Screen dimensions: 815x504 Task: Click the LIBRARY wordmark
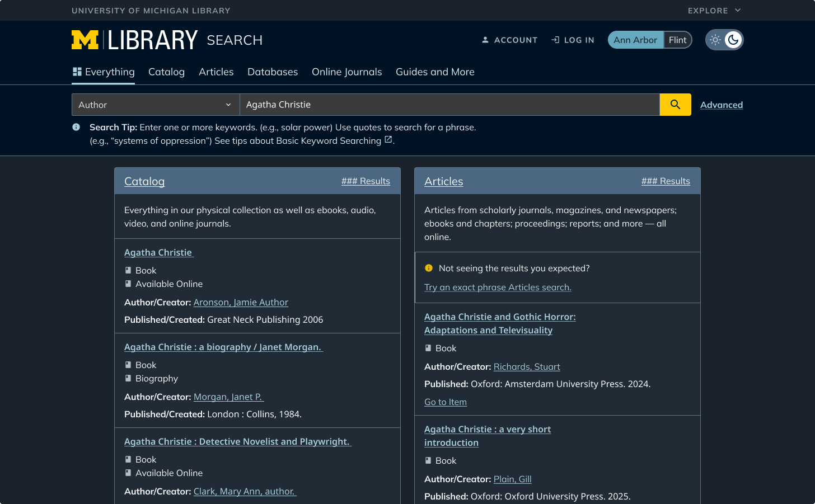coord(152,40)
